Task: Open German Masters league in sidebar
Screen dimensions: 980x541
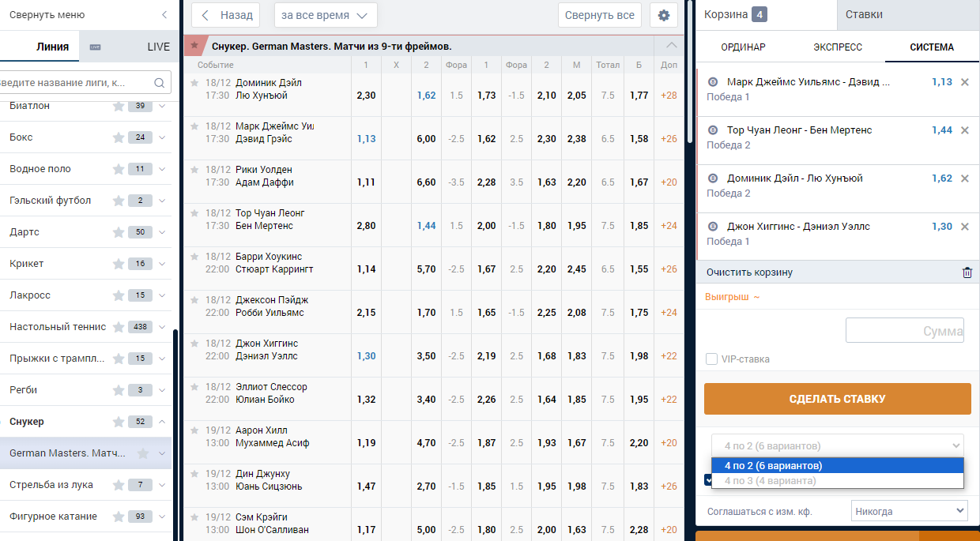Action: coord(67,453)
